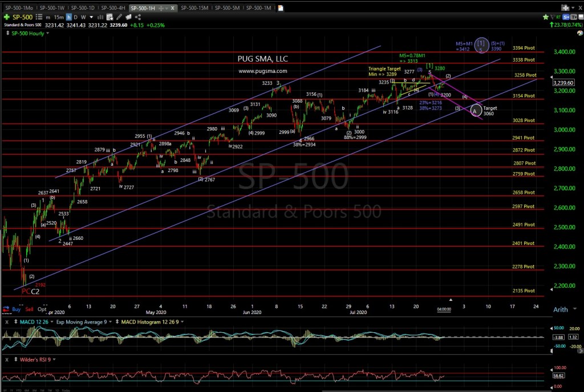This screenshot has height=392, width=584.
Task: Switch to SP-500-4H tab
Action: [113, 8]
